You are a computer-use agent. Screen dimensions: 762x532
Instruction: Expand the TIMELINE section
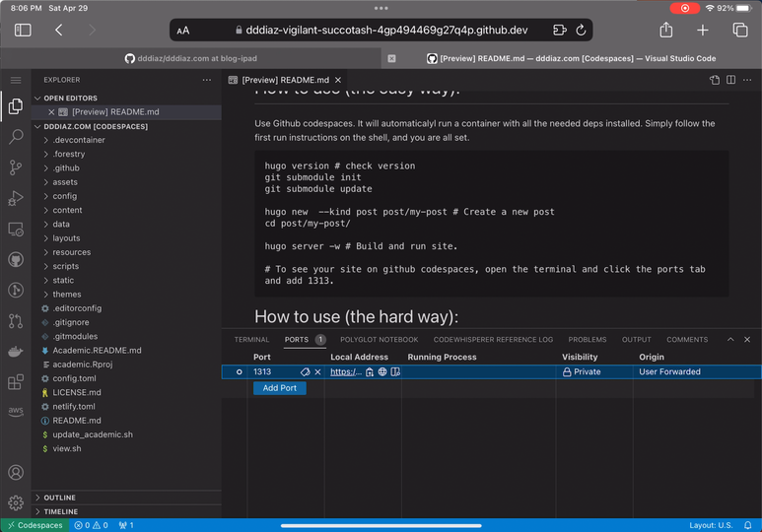60,511
